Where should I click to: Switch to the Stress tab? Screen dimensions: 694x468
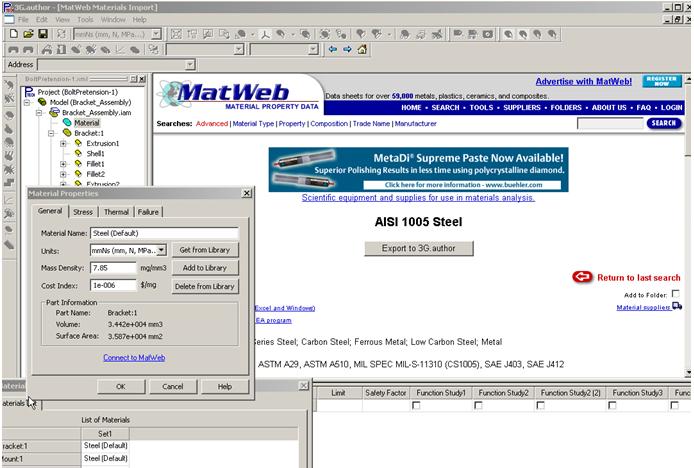click(83, 212)
